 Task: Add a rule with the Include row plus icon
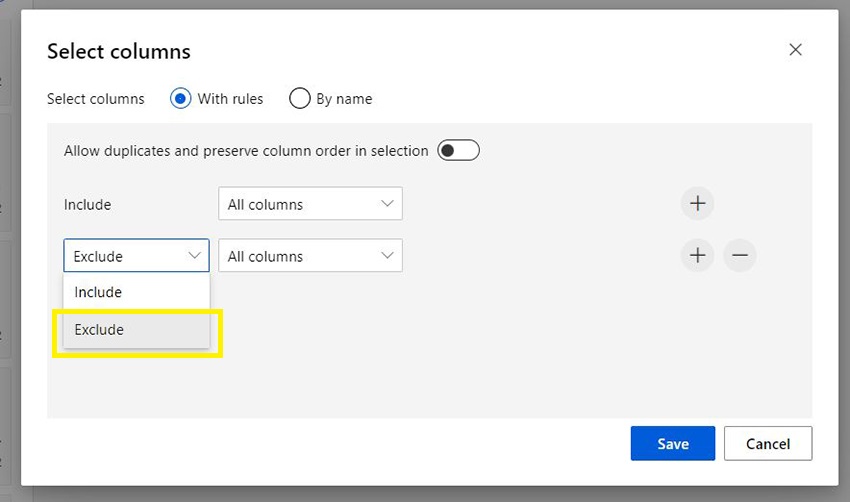click(698, 204)
